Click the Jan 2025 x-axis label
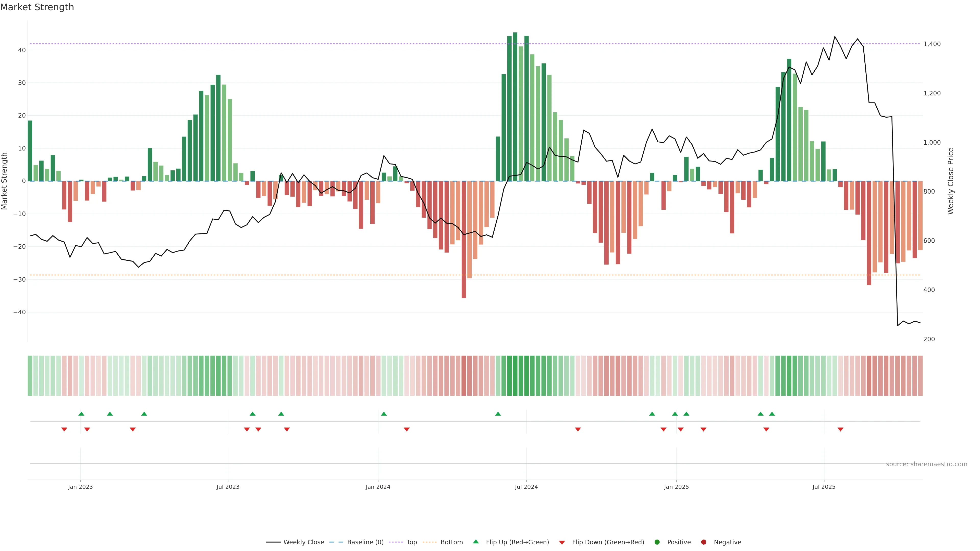 pos(676,487)
